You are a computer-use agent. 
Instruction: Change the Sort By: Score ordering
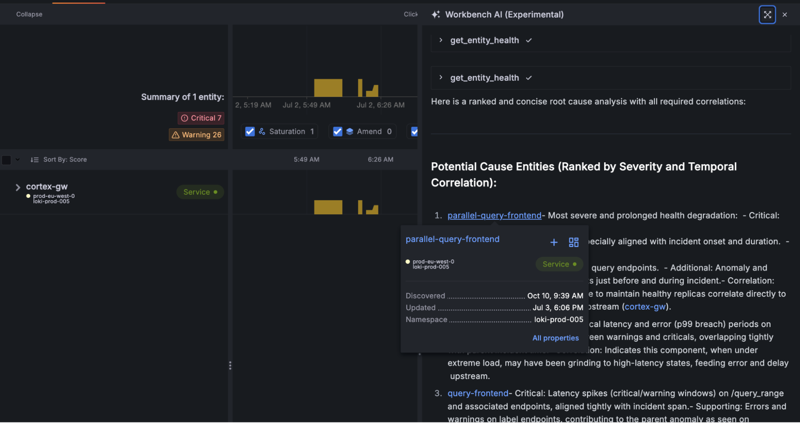click(59, 160)
